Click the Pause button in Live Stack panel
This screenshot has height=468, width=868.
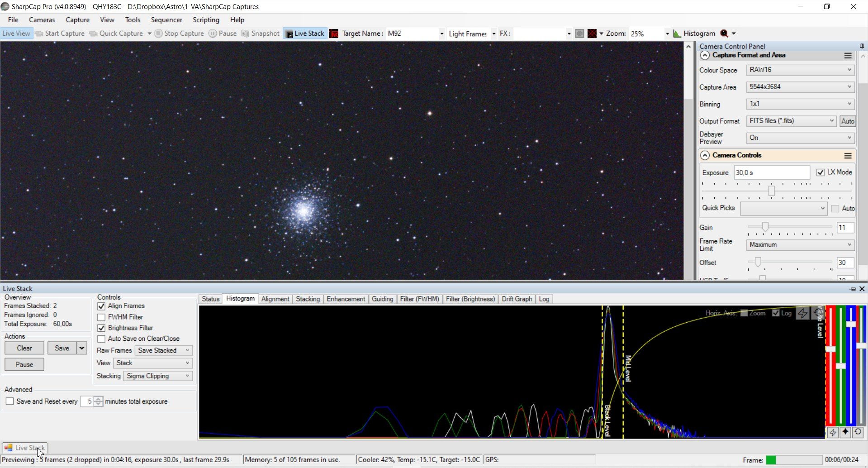24,364
